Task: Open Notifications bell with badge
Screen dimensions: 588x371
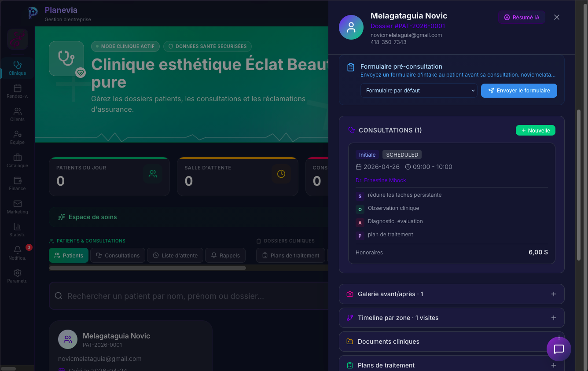Action: pos(18,253)
